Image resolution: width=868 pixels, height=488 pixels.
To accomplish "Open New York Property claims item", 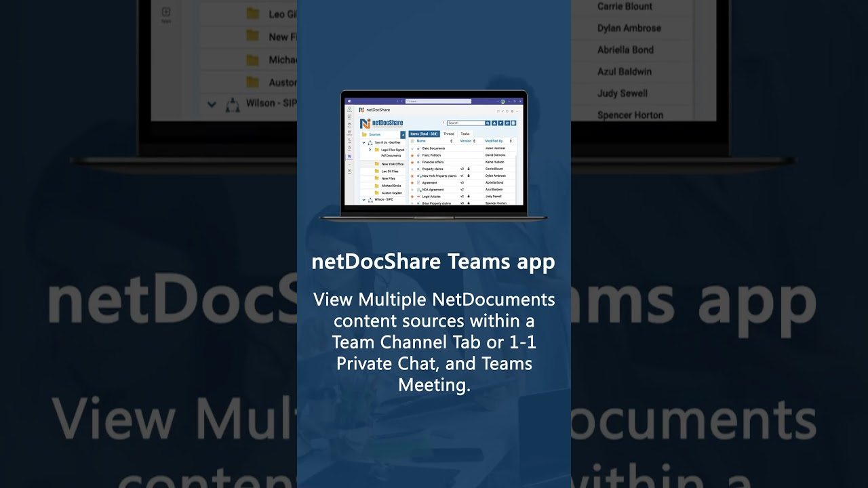I will click(x=439, y=176).
